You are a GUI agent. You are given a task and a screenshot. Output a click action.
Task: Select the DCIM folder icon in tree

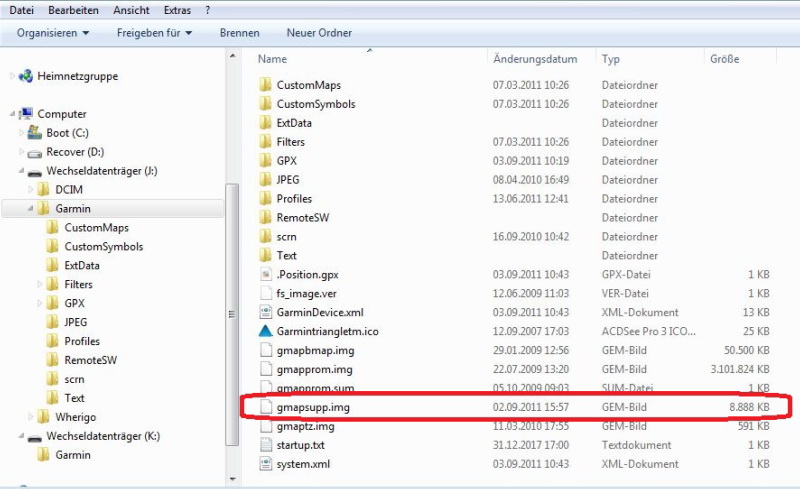click(44, 189)
